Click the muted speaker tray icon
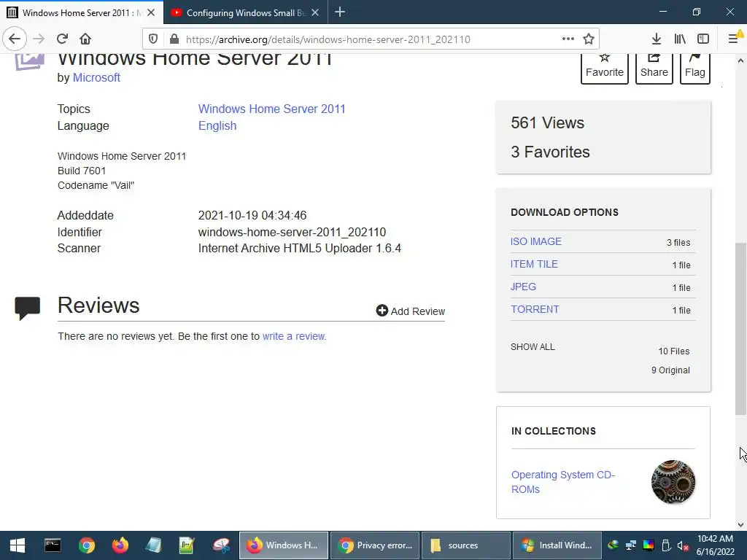The image size is (747, 560). 683,545
